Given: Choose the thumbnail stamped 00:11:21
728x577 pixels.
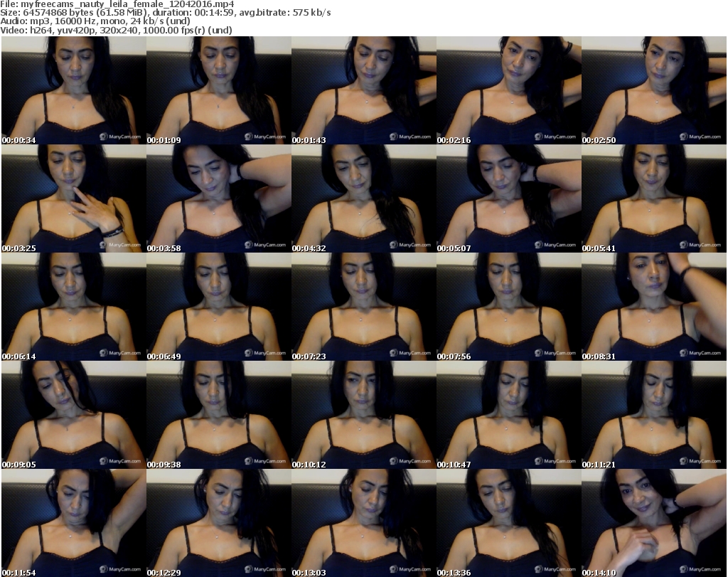Looking at the screenshot, I should 654,415.
